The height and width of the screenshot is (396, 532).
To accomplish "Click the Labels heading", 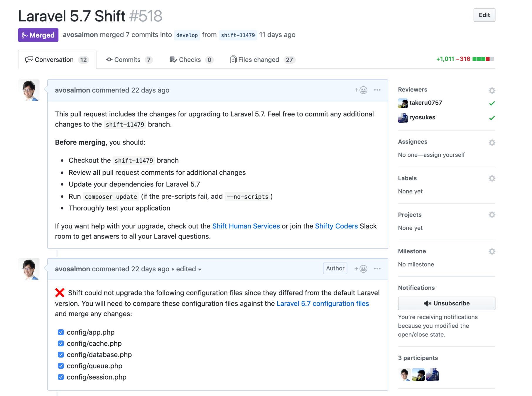I will pyautogui.click(x=407, y=178).
